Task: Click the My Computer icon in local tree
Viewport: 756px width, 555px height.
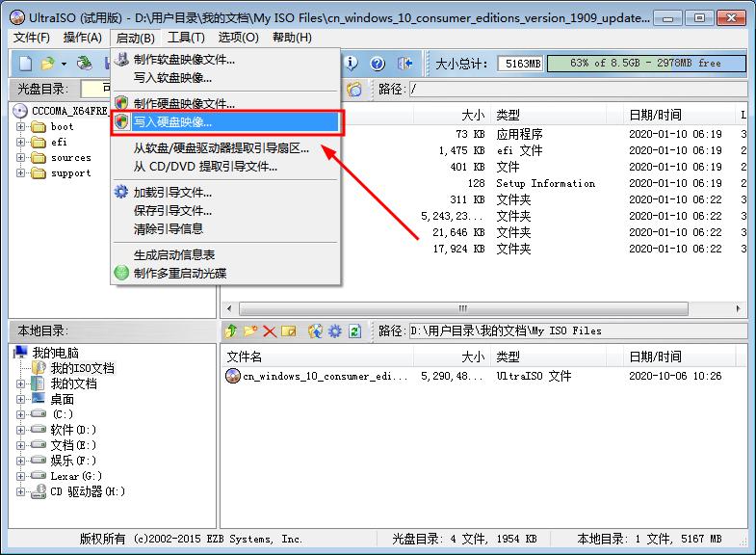Action: [20, 352]
